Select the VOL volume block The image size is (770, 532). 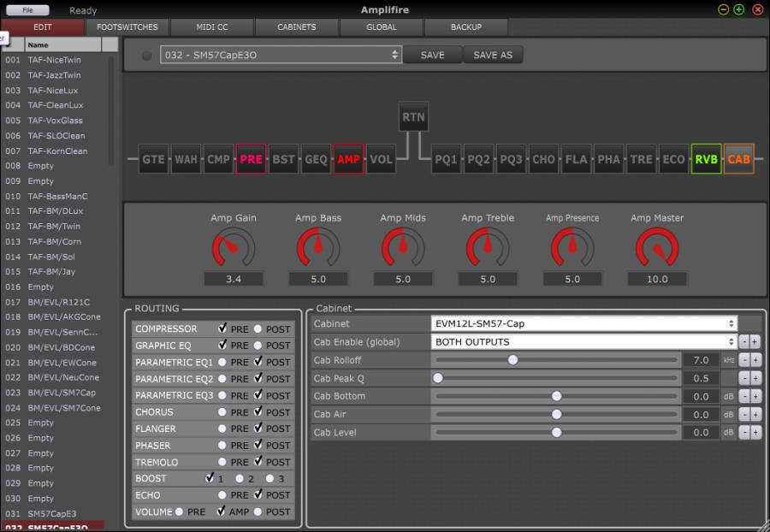[x=381, y=159]
